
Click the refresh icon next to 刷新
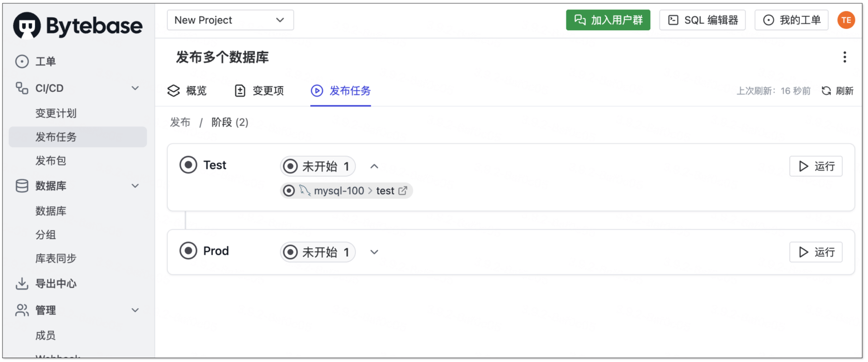click(826, 91)
